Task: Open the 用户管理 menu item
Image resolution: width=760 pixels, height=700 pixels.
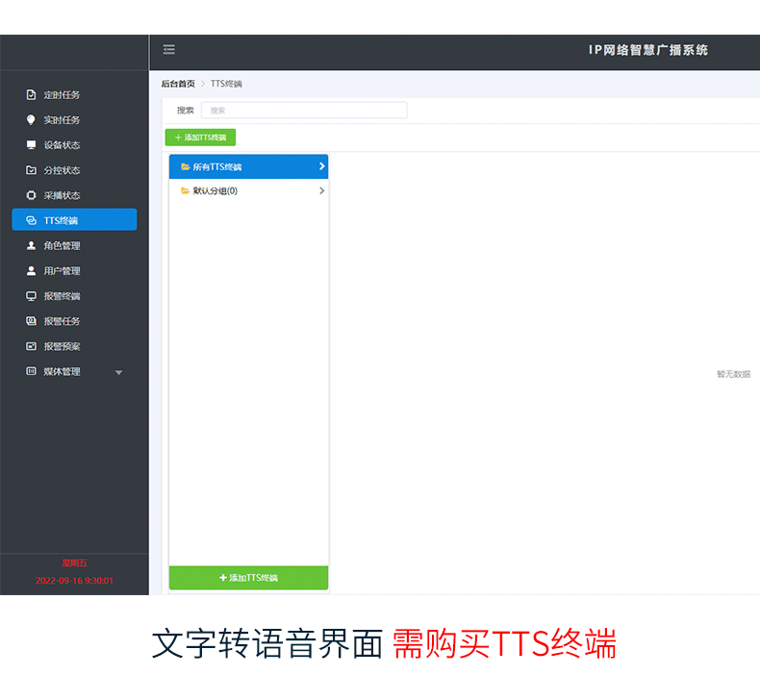Action: (62, 271)
